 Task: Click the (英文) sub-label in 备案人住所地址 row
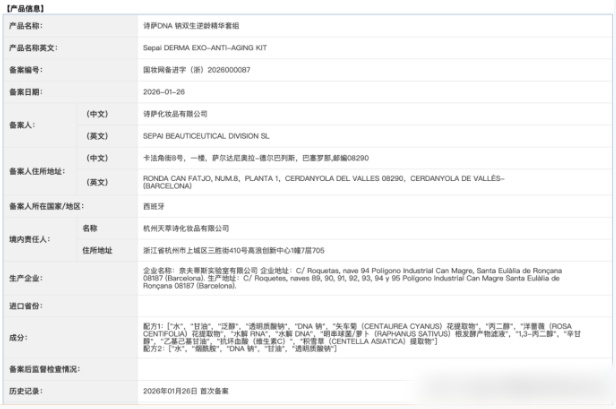click(97, 182)
